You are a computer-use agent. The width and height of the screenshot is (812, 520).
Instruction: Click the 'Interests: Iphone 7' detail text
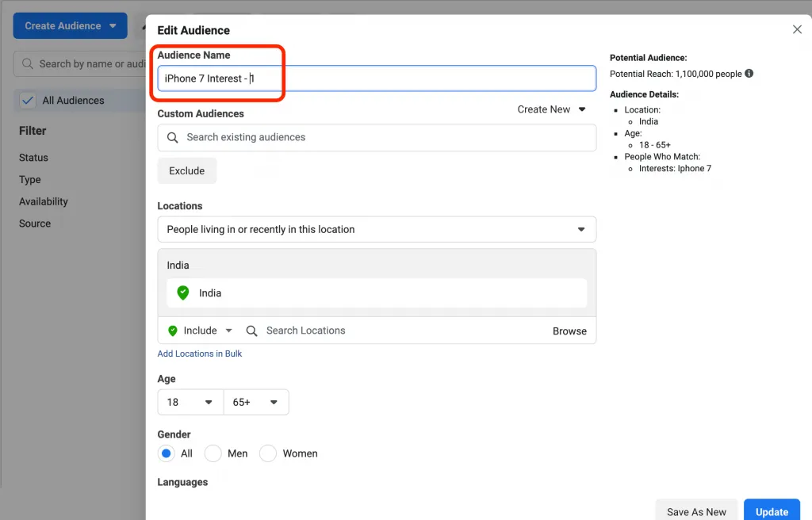pyautogui.click(x=676, y=168)
